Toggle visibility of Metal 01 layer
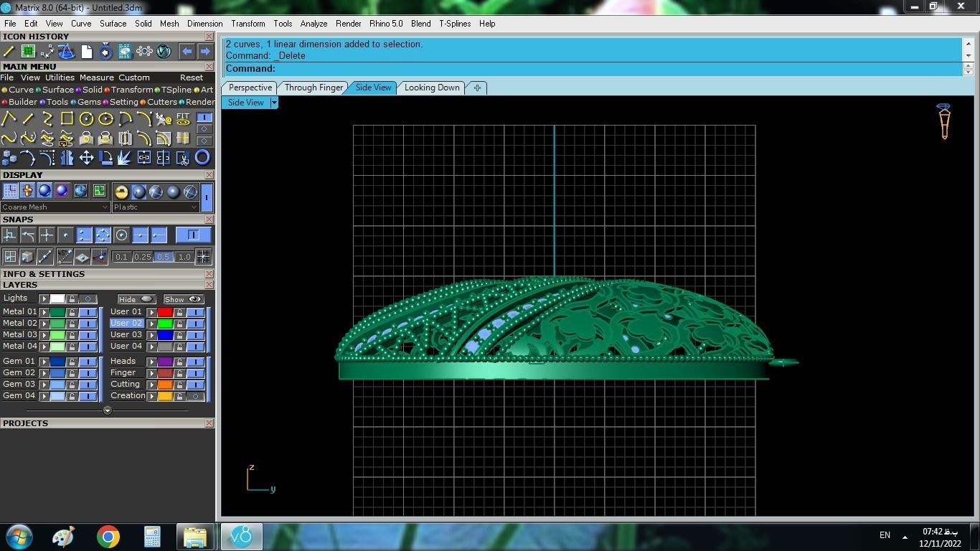The image size is (980, 551). pyautogui.click(x=88, y=312)
